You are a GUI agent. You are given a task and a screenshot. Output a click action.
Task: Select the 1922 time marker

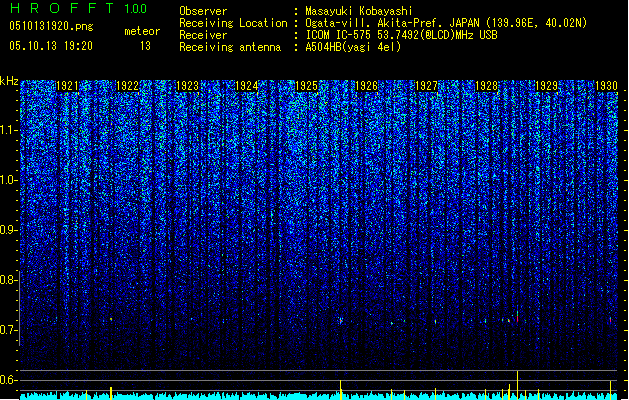pos(127,86)
